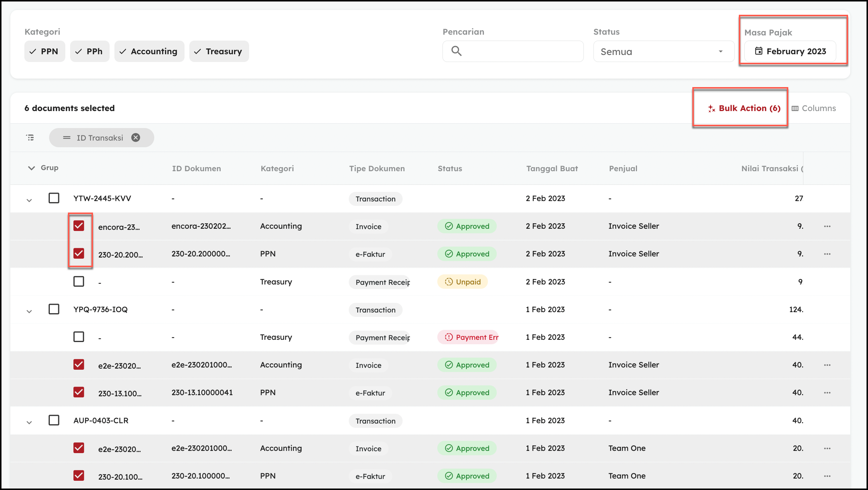Collapse the YPQ-9736-IOQ transaction group

click(x=29, y=311)
